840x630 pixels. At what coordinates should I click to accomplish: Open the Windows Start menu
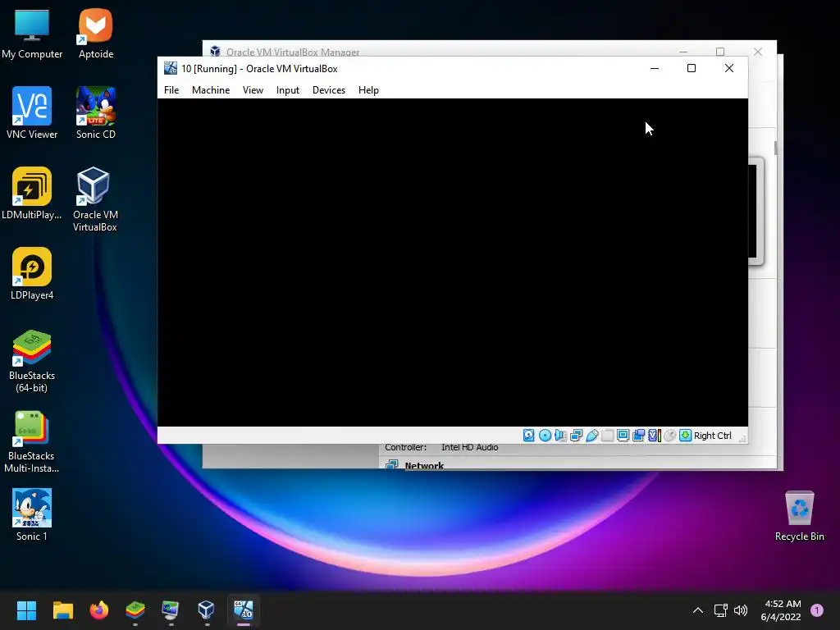pos(26,610)
